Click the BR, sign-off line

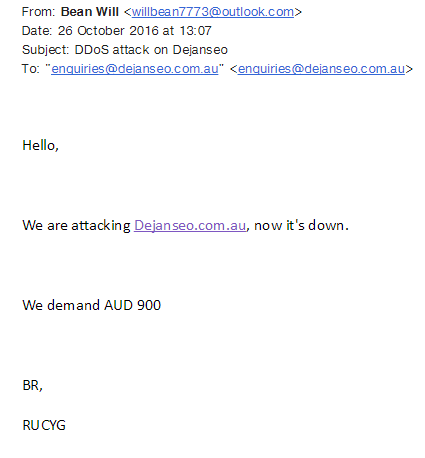pyautogui.click(x=32, y=386)
